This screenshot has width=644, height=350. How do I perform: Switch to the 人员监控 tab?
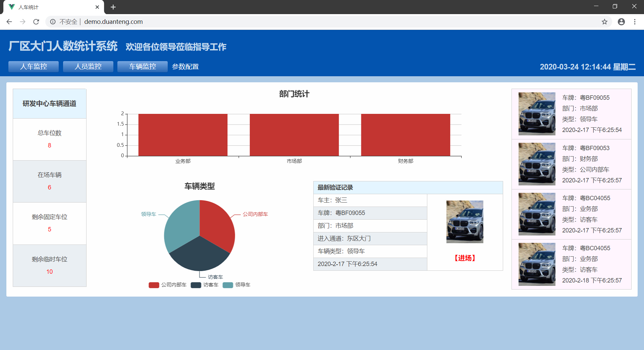(x=88, y=67)
